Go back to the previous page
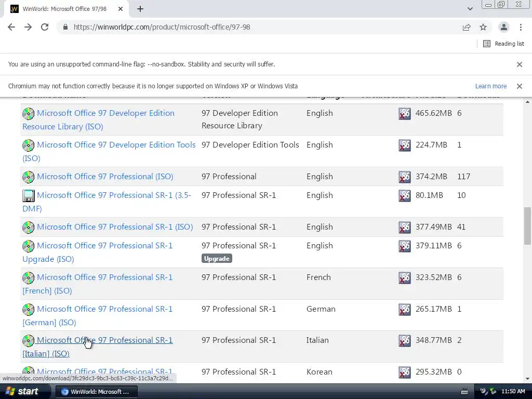Screen dimensions: 532x399 [x=11, y=27]
